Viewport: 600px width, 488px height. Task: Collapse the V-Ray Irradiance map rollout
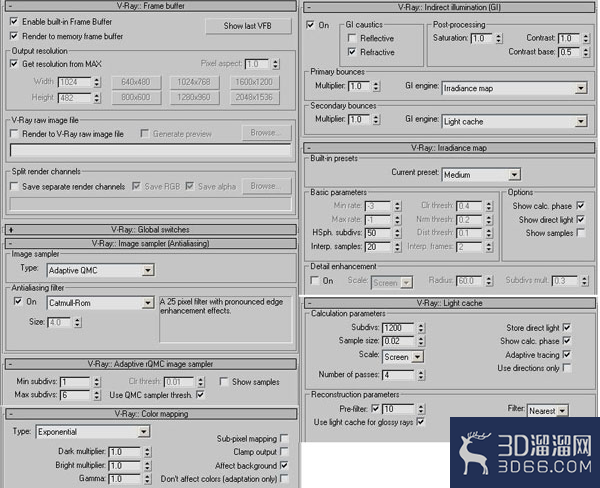[449, 148]
